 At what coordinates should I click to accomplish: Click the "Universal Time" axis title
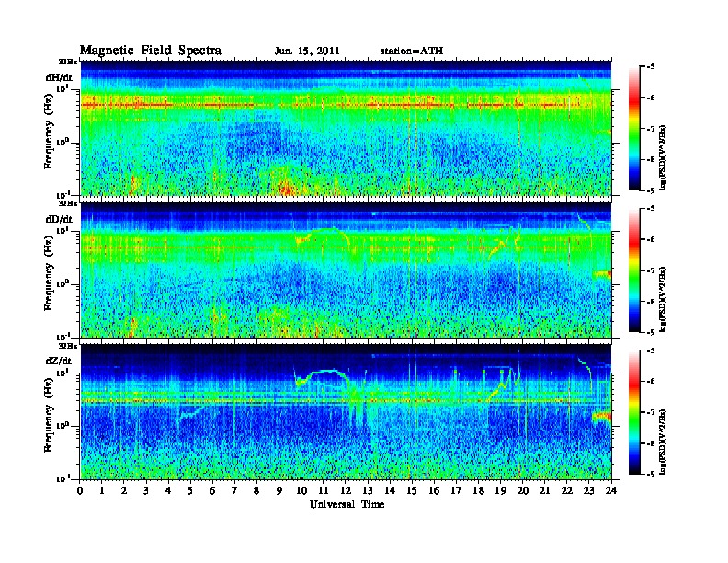coord(347,504)
